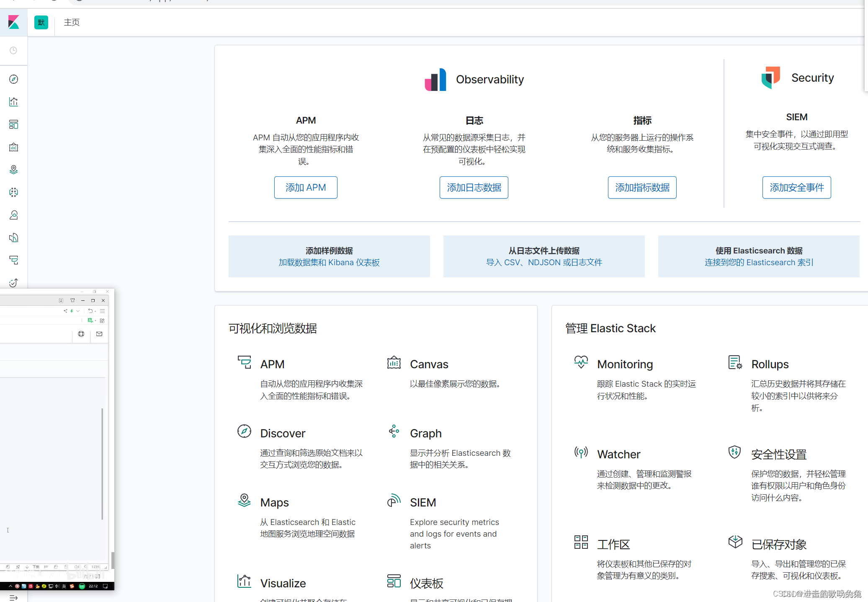The width and height of the screenshot is (868, 602).
Task: Click the 已保存对象 icon
Action: pos(735,542)
